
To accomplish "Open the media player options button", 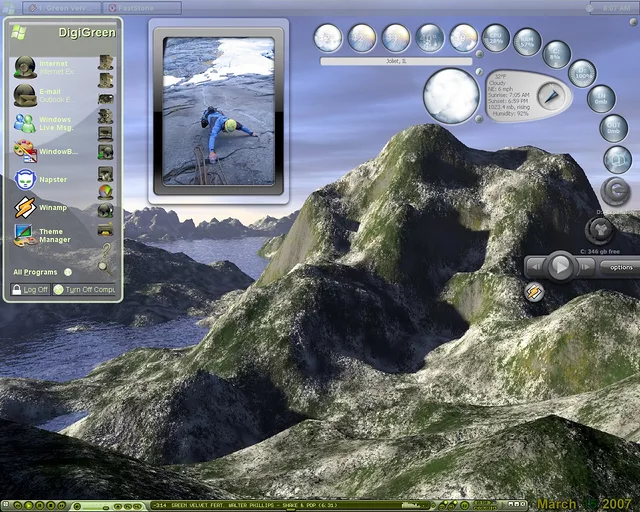I will 621,267.
